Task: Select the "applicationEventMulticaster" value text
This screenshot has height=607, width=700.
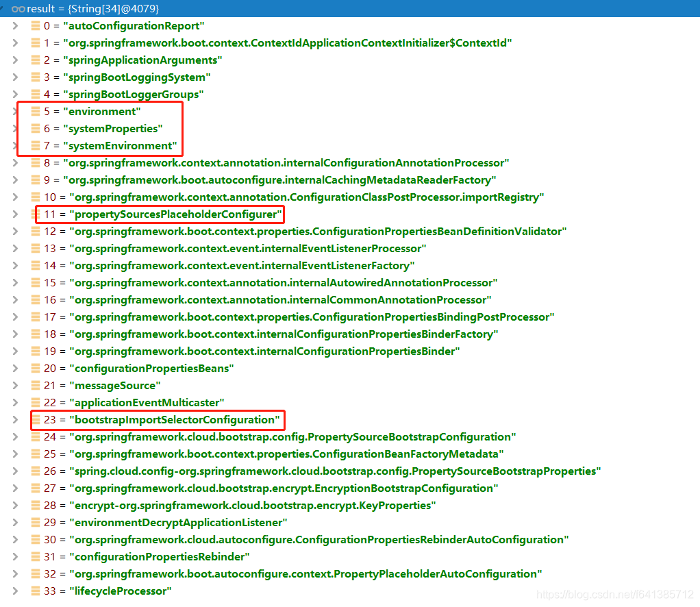Action: tap(147, 403)
